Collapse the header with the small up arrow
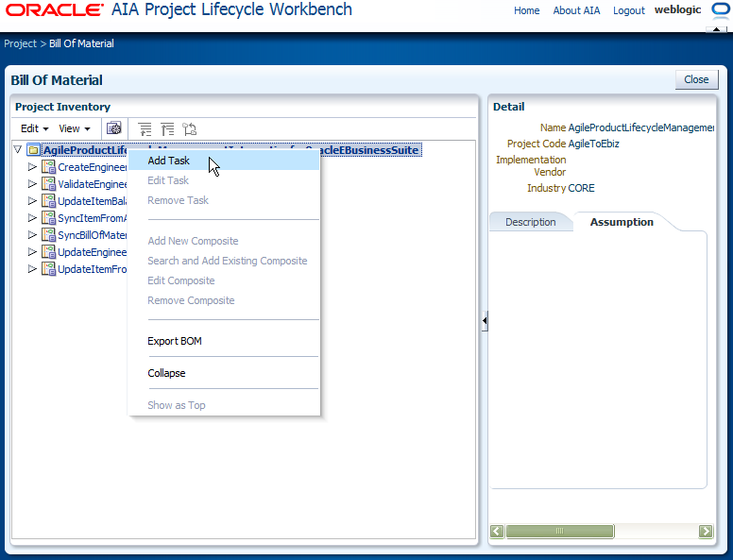Screen dimensions: 733x560 pyautogui.click(x=716, y=29)
